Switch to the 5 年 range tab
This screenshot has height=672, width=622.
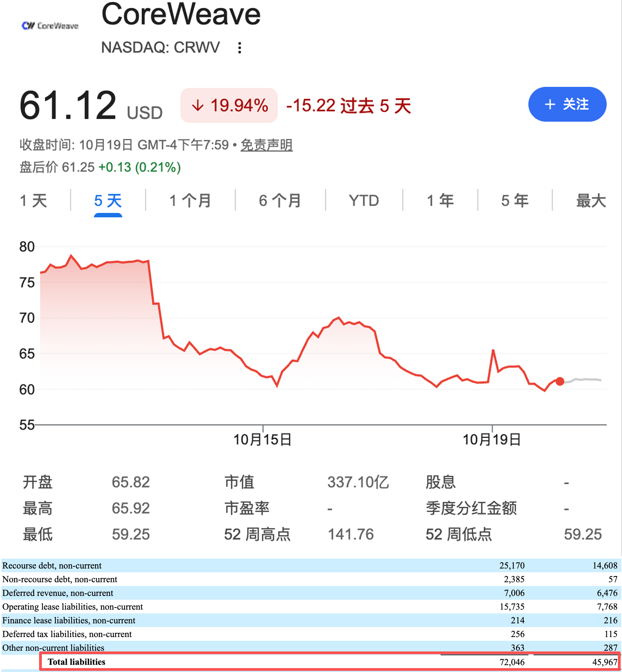click(x=515, y=200)
